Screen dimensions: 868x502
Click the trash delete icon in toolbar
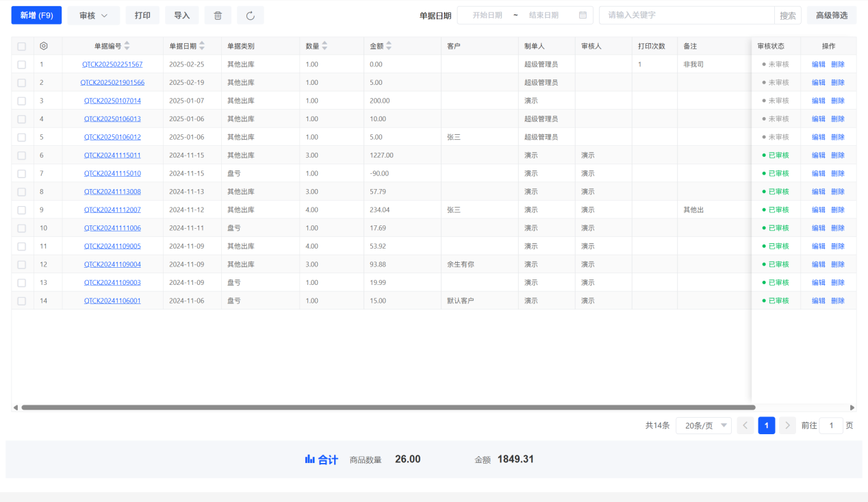tap(218, 16)
